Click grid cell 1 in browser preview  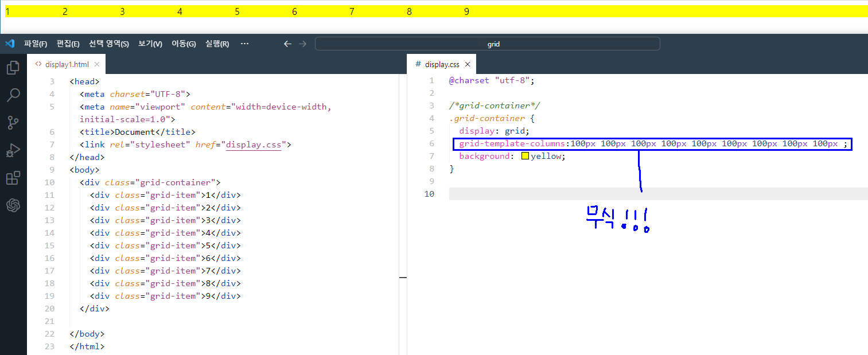34,11
